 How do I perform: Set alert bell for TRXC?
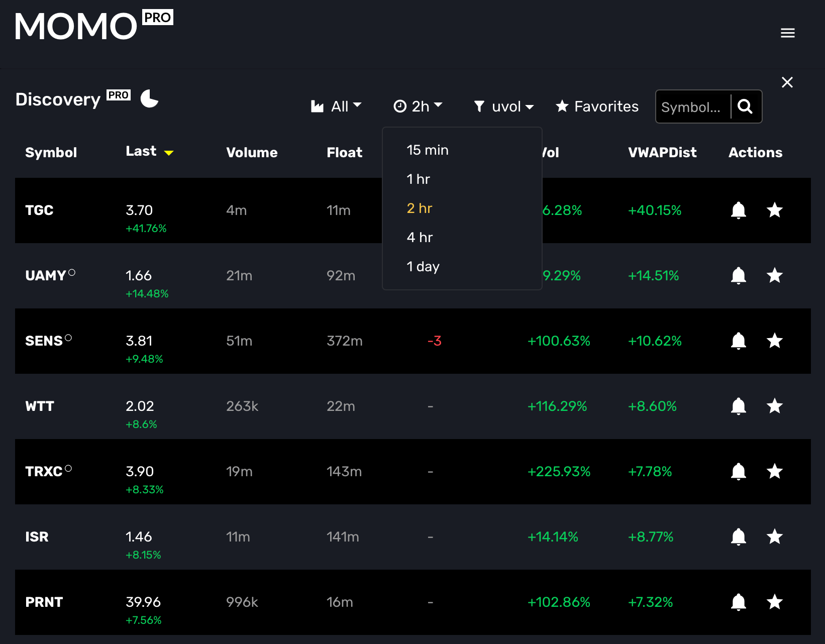tap(739, 471)
